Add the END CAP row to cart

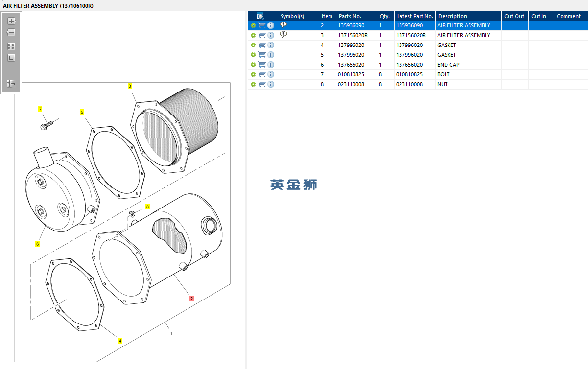(262, 65)
